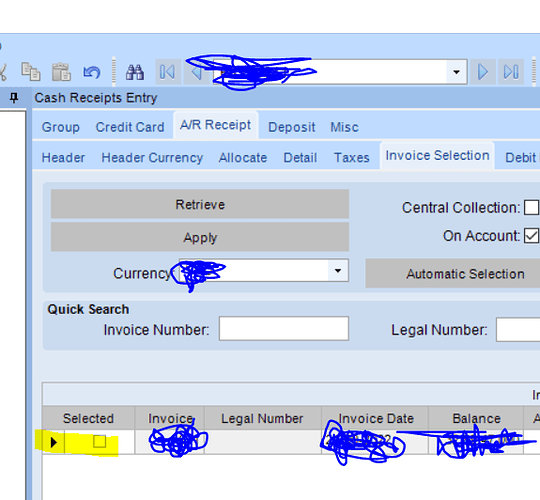
Task: Click the Quick Search group label
Action: click(x=88, y=309)
